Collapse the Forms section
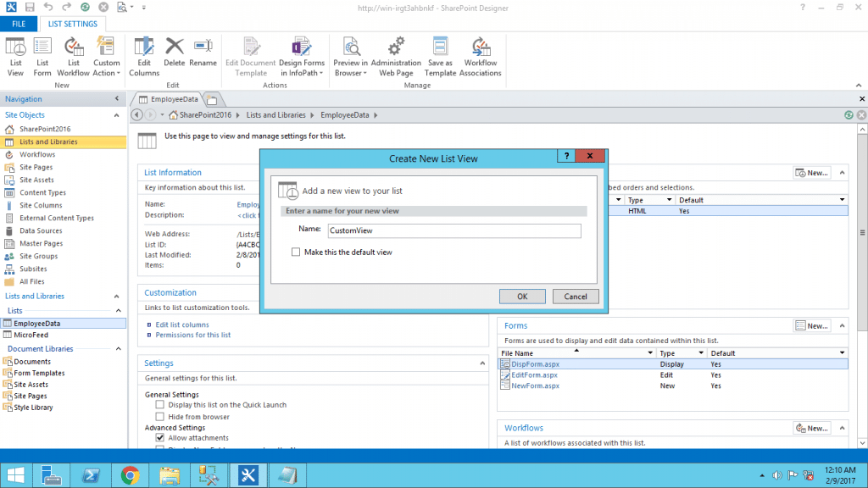 [842, 326]
